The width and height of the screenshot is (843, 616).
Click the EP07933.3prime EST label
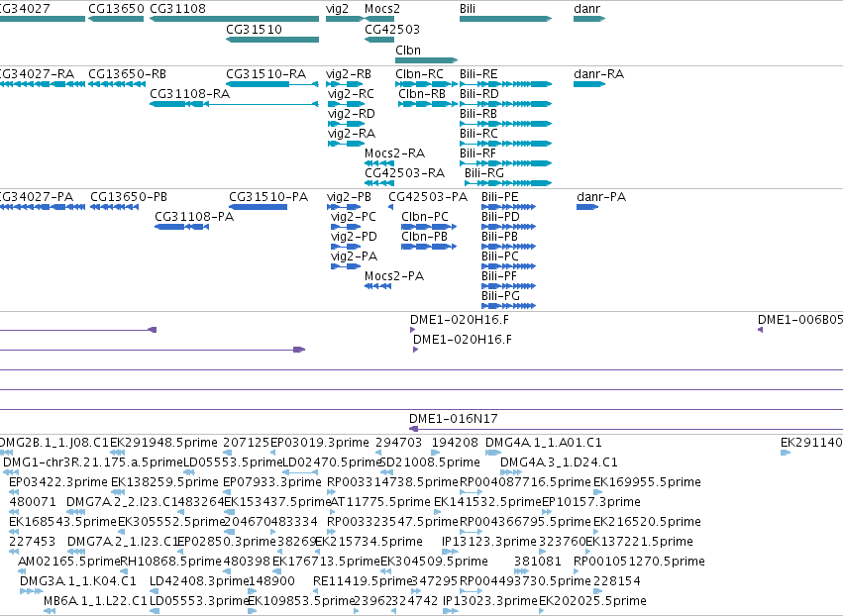[x=272, y=482]
